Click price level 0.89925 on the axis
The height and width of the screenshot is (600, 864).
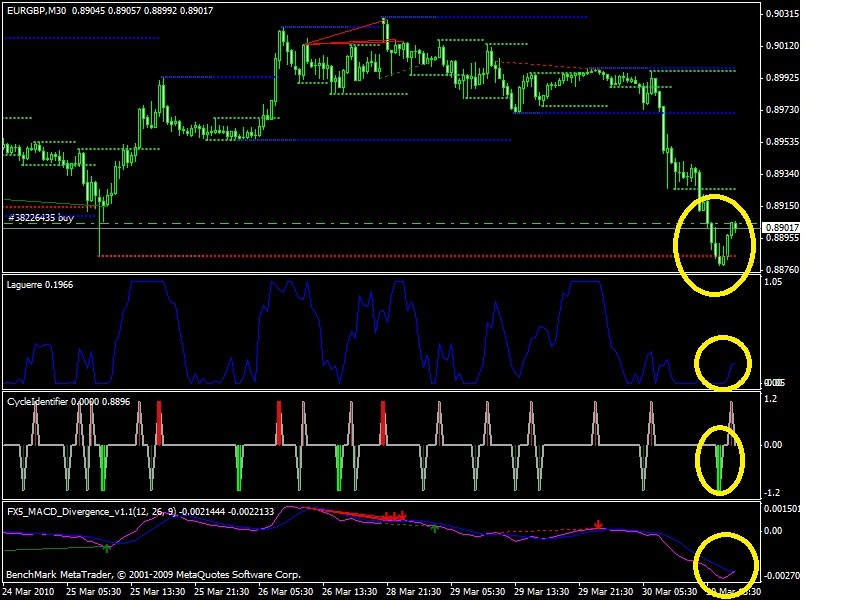782,78
